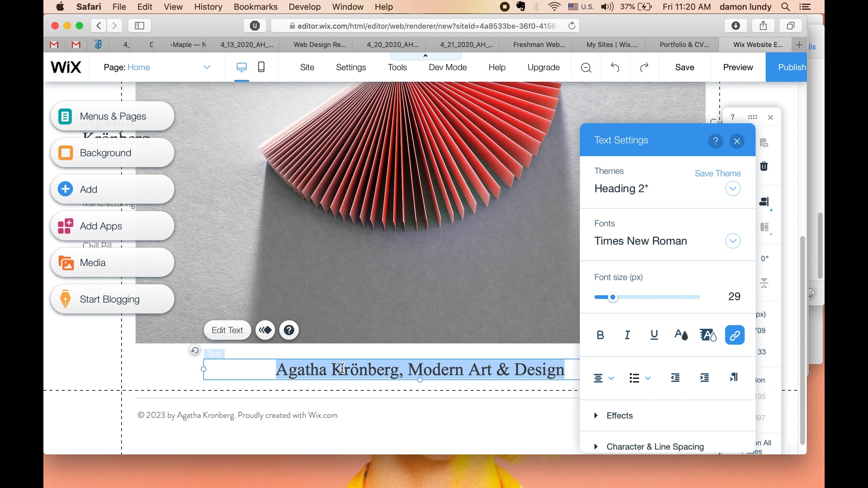Screen dimensions: 868x488
Task: Switch text direction with the paragraph icon
Action: 733,378
